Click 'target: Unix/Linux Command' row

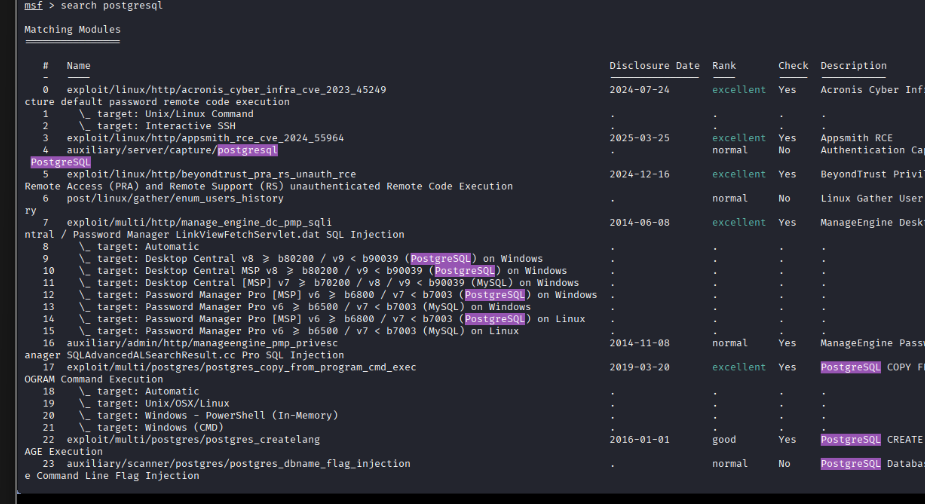click(166, 114)
